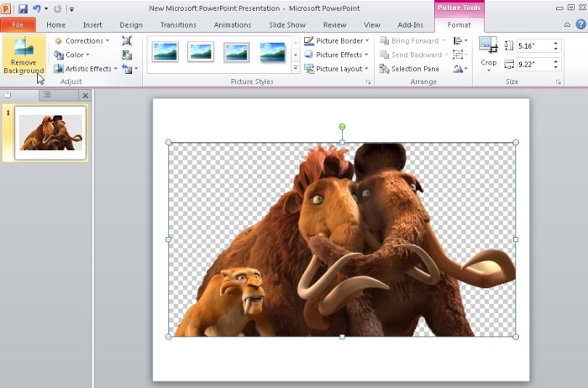Viewport: 588px width, 388px height.
Task: Click the right-middle sizing handle of picture
Action: 516,239
